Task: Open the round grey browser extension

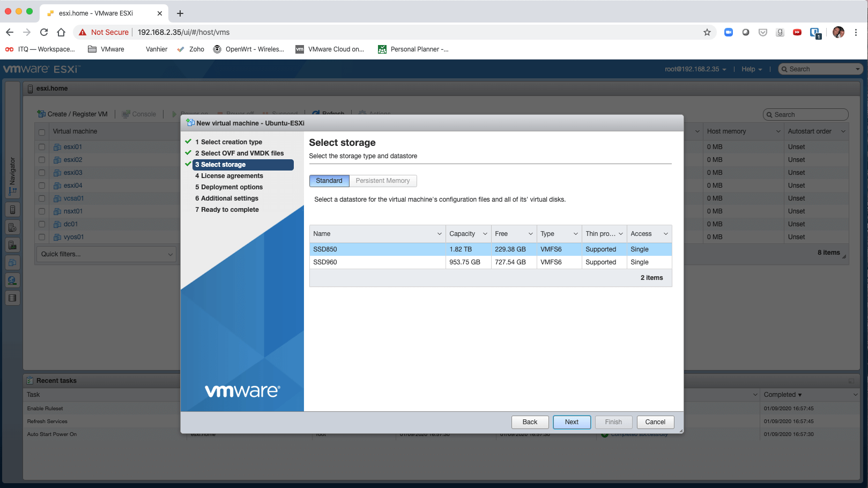Action: point(746,32)
